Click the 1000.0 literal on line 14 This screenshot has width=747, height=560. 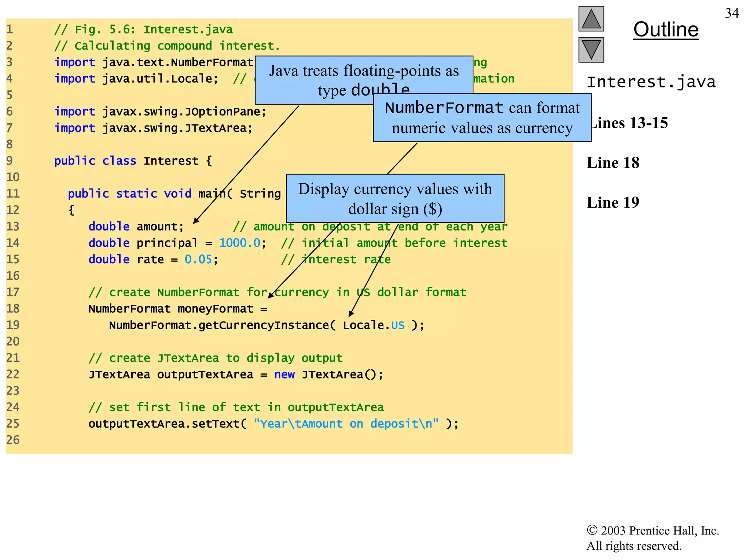point(240,243)
